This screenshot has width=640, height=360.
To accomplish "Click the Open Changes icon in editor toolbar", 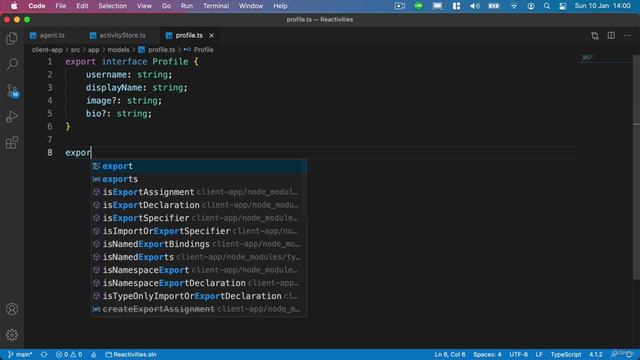I will pyautogui.click(x=595, y=36).
